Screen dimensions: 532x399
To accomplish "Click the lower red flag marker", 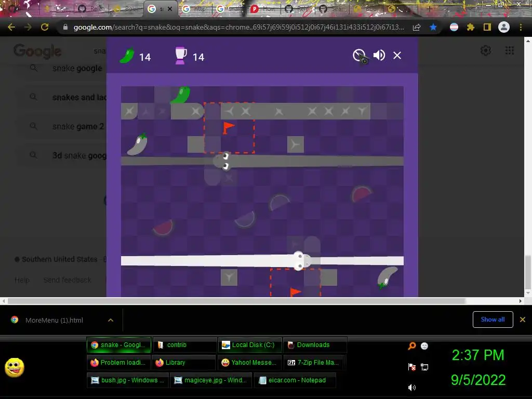I will point(295,292).
